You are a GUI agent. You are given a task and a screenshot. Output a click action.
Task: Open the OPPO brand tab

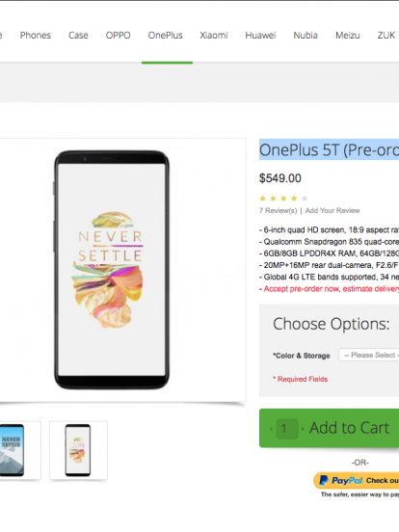click(119, 36)
